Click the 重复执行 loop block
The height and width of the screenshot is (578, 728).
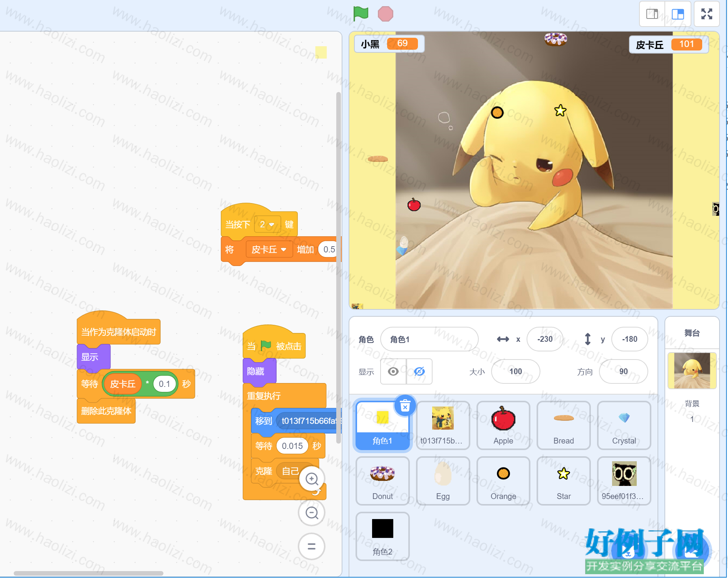coord(285,396)
